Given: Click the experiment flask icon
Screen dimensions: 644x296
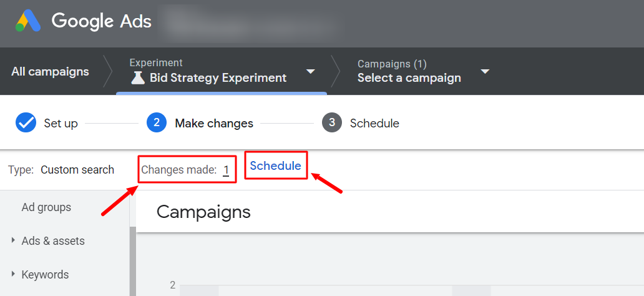Looking at the screenshot, I should click(138, 77).
